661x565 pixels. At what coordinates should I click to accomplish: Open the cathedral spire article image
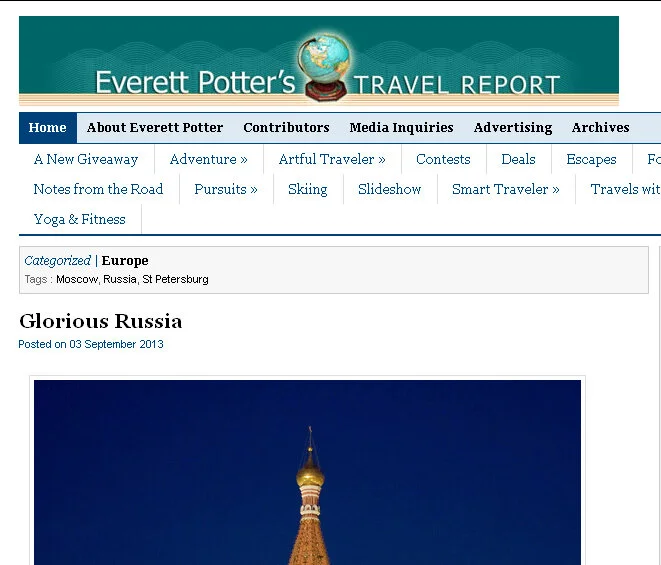coord(307,471)
